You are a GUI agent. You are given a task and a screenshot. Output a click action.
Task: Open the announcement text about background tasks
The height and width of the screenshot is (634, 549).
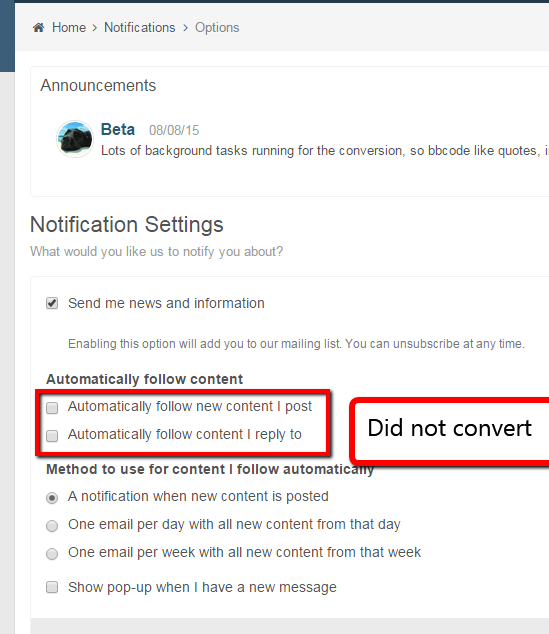pyautogui.click(x=325, y=151)
